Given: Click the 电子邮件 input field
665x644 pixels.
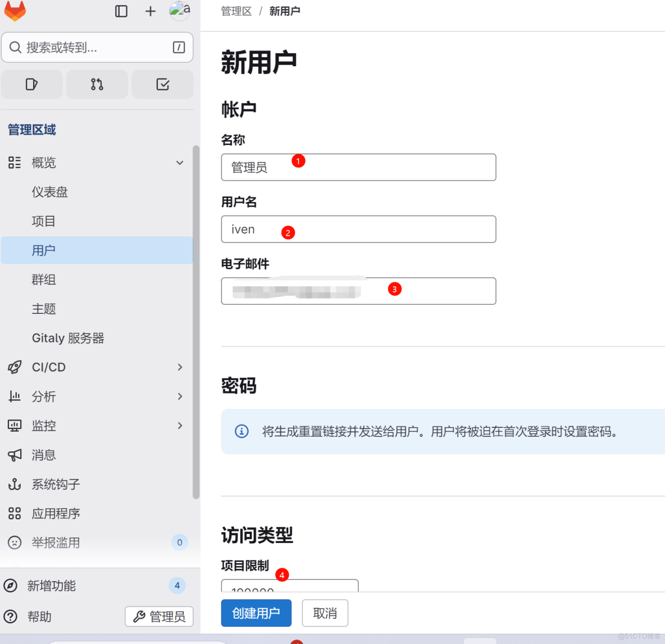Looking at the screenshot, I should 358,291.
